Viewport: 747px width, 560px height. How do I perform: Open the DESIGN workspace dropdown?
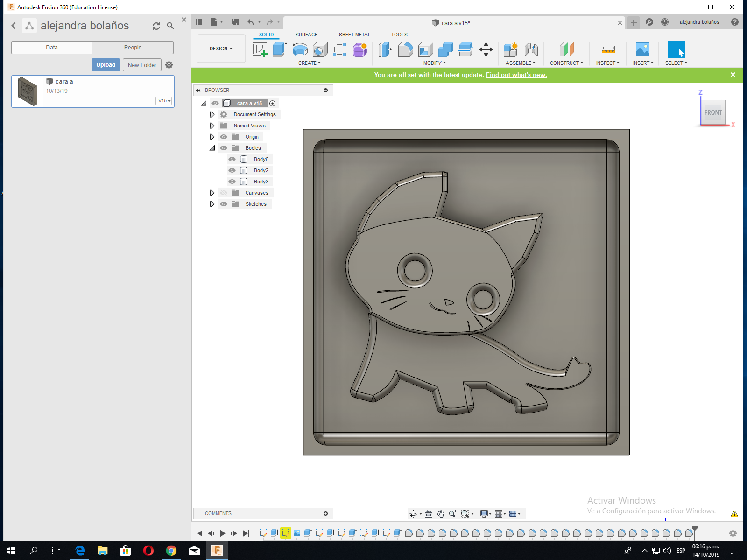221,49
